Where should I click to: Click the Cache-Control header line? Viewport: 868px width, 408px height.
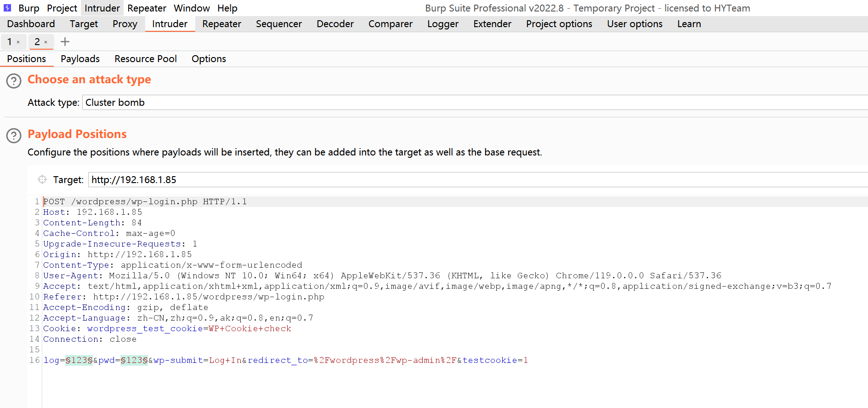coord(109,233)
